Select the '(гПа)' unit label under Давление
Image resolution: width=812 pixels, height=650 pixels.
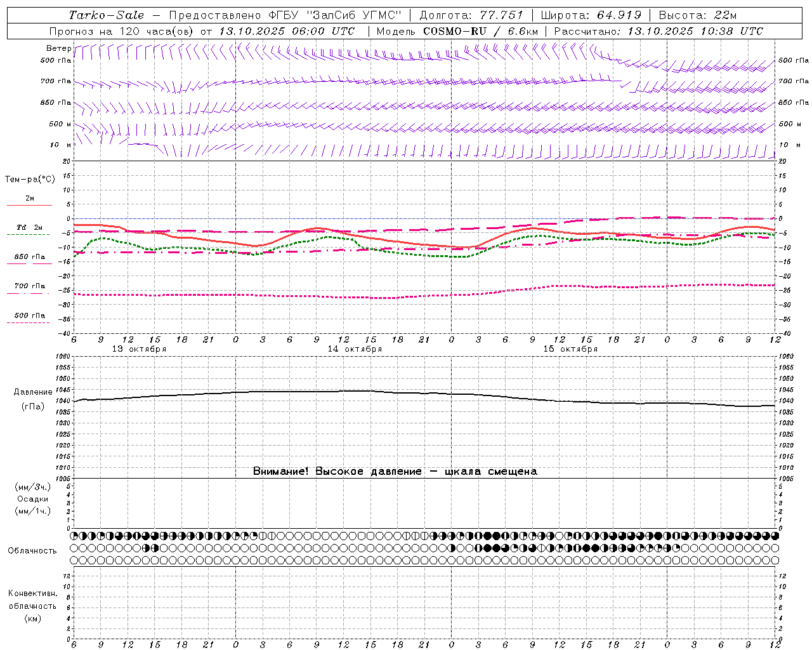coord(33,407)
